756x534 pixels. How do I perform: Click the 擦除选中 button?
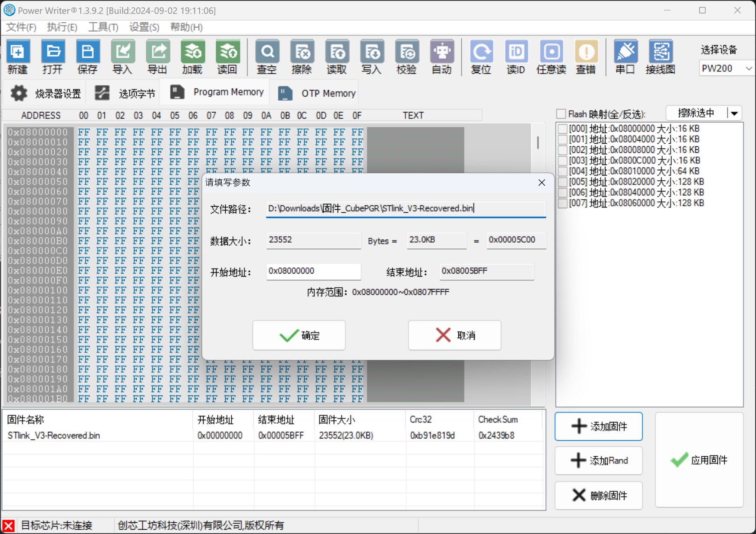(x=696, y=113)
